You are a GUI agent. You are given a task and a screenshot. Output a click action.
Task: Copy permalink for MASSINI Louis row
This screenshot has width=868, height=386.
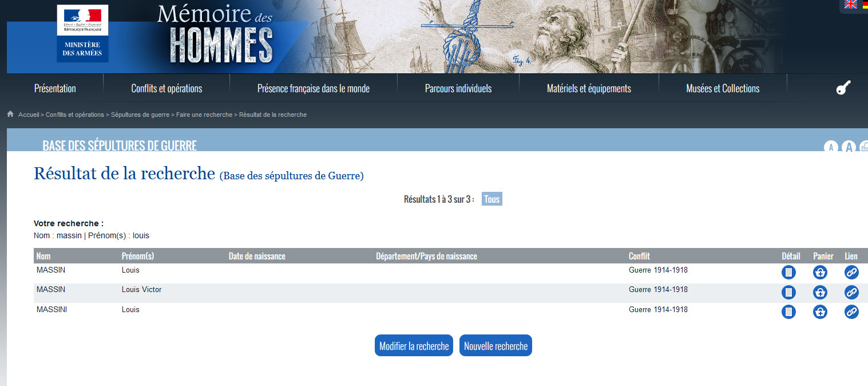coord(851,312)
